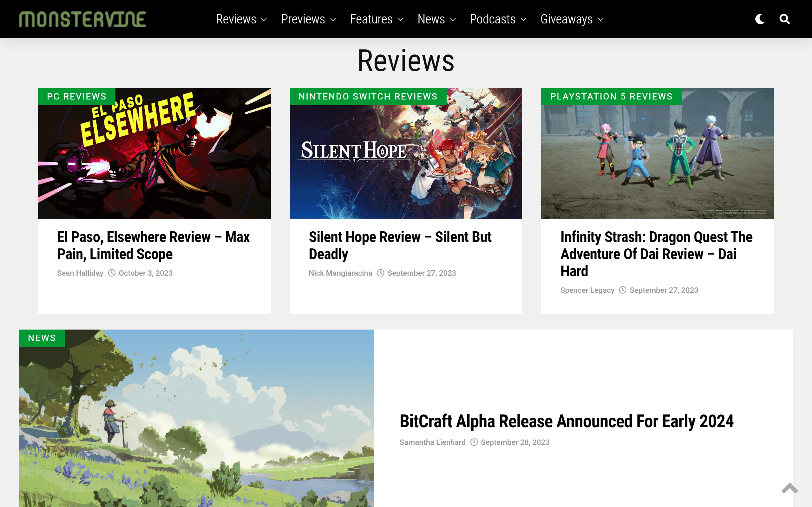
Task: Open the BitCraft Alpha Release article headline
Action: (x=566, y=421)
